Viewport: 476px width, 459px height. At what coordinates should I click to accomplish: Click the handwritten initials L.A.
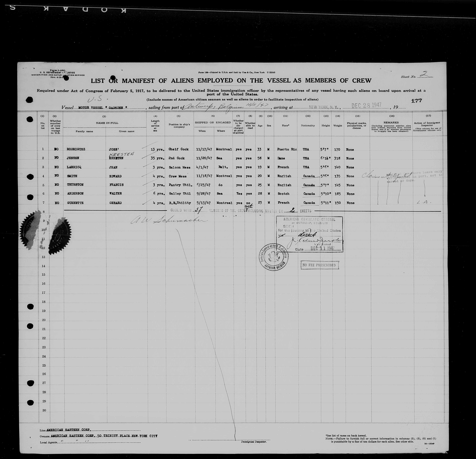point(424,202)
